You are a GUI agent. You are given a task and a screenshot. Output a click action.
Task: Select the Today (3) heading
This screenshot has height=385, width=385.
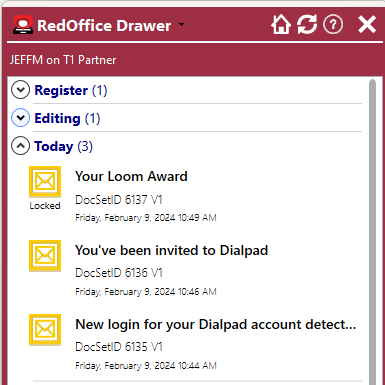pos(63,146)
